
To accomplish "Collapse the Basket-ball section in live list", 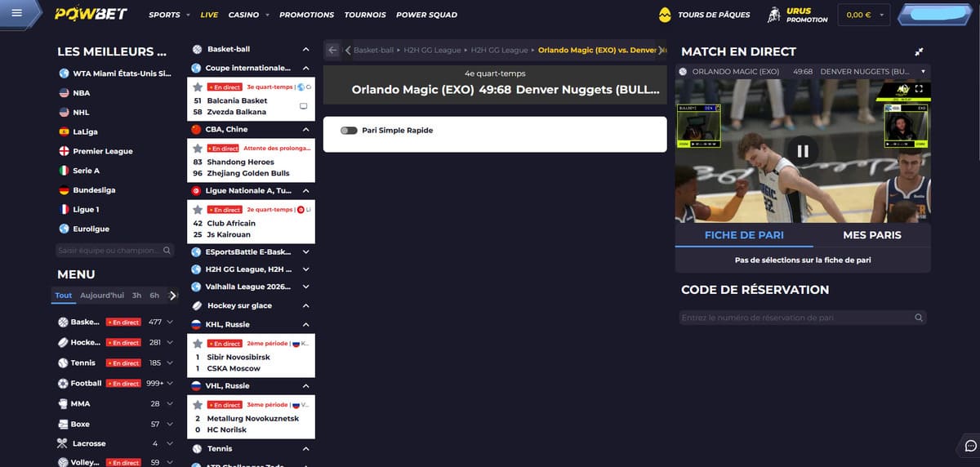I will (306, 49).
